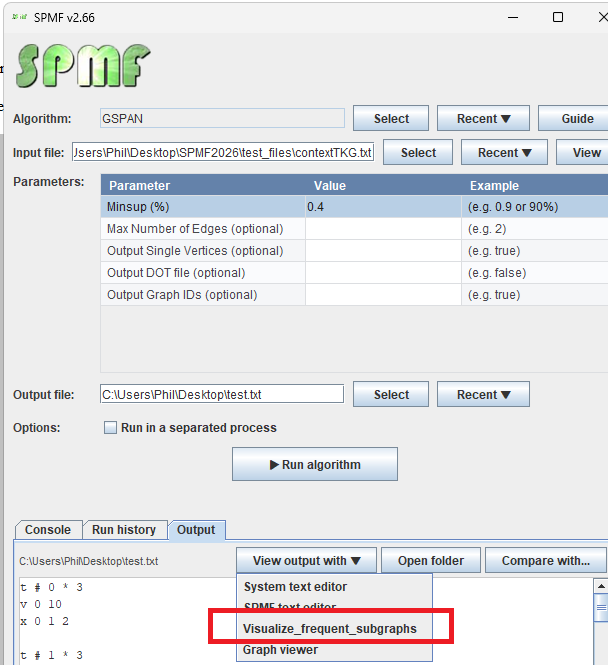Edit the Minsup (%) value 0.4
Screen dimensions: 608x665
tap(383, 207)
